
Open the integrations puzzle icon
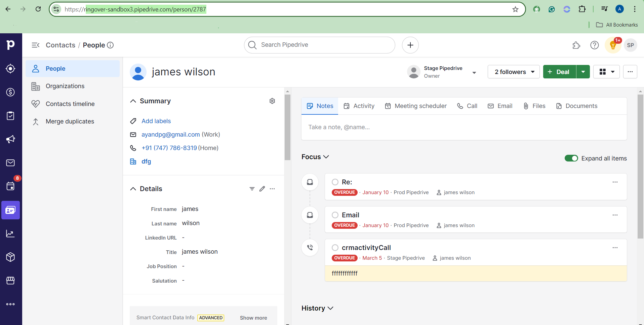pos(576,45)
